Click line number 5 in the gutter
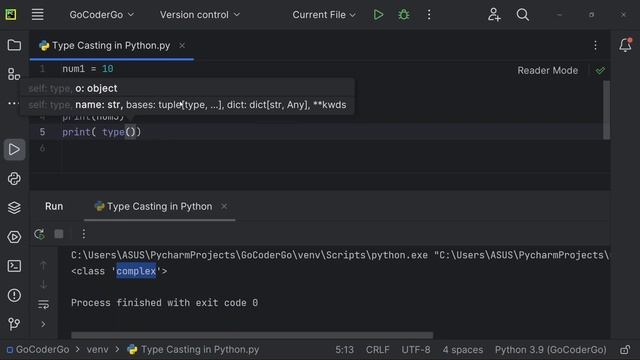 coord(42,132)
